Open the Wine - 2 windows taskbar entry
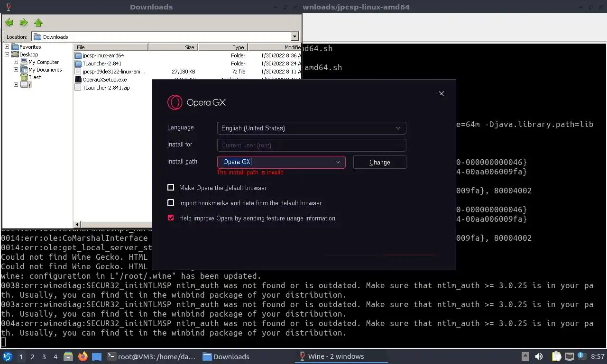The image size is (607, 364). (x=342, y=356)
